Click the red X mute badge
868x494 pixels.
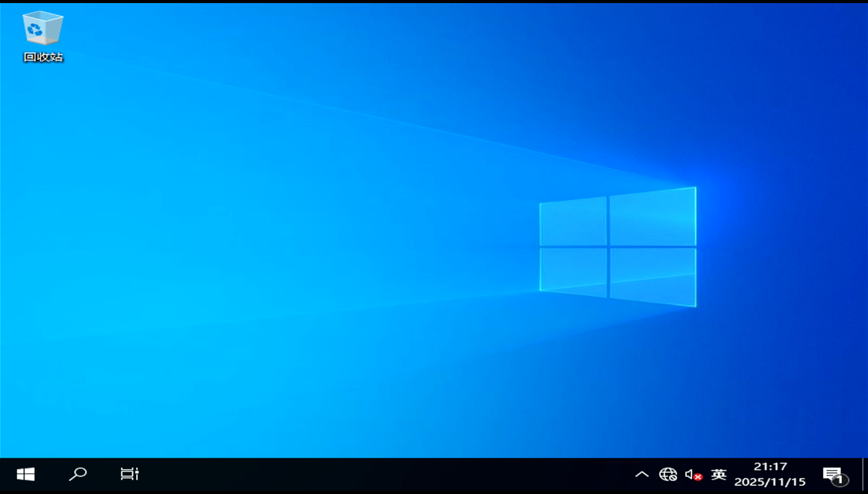tap(698, 477)
